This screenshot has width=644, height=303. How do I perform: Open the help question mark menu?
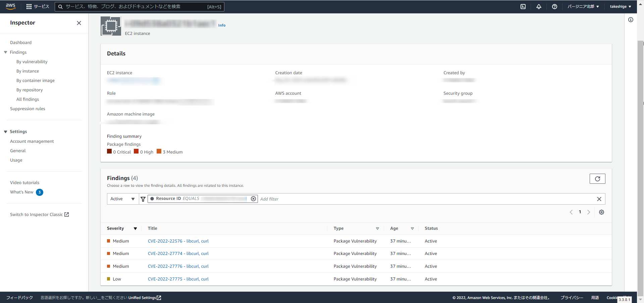[x=554, y=6]
